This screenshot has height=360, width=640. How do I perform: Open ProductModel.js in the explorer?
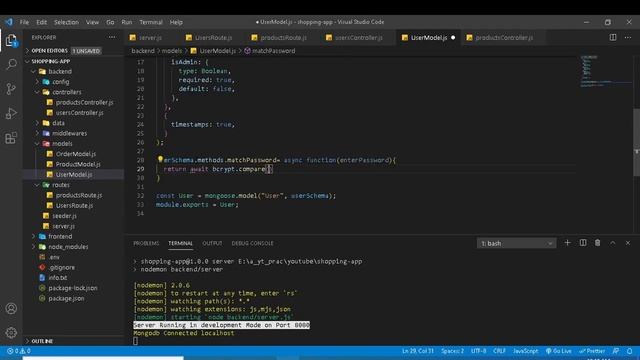pos(78,164)
